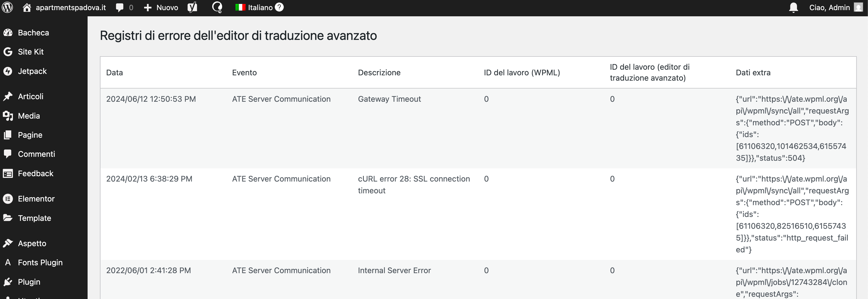This screenshot has width=868, height=299.
Task: Click the Query Monitor toolbar icon
Action: pos(217,7)
